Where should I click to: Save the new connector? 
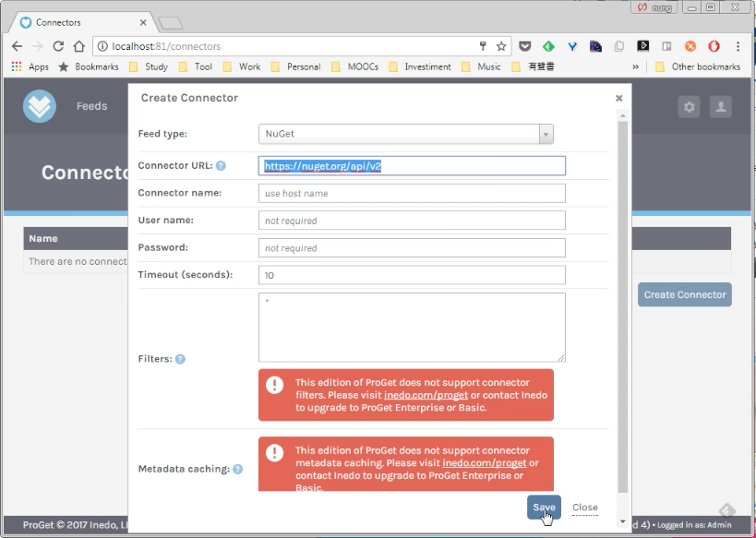544,508
